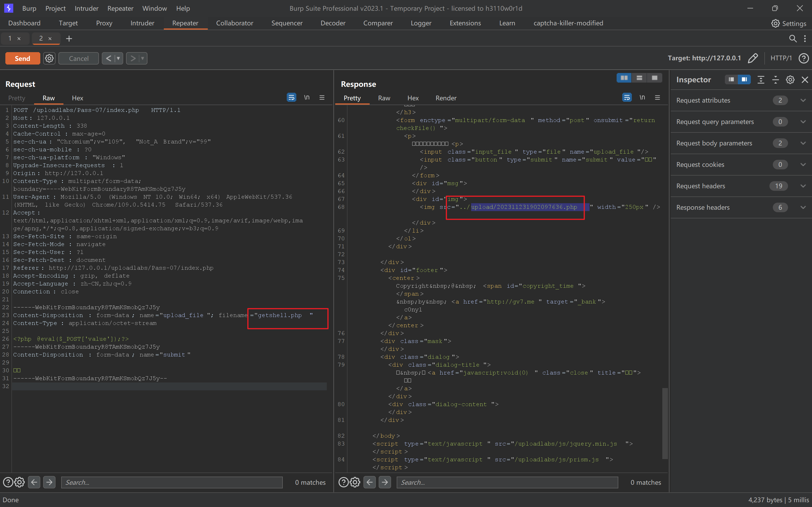Collapse all Inspector sections
Image resolution: width=812 pixels, height=507 pixels.
[775, 79]
